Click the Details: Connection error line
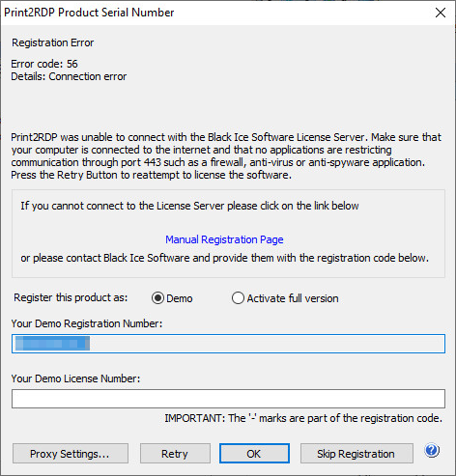 69,76
